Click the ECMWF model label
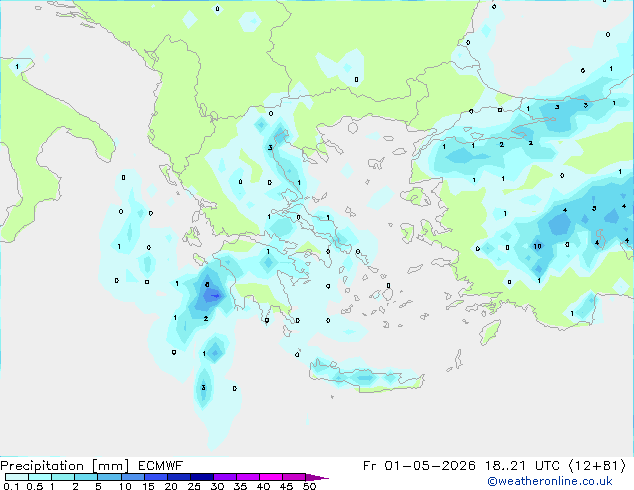This screenshot has width=634, height=490. click(161, 466)
